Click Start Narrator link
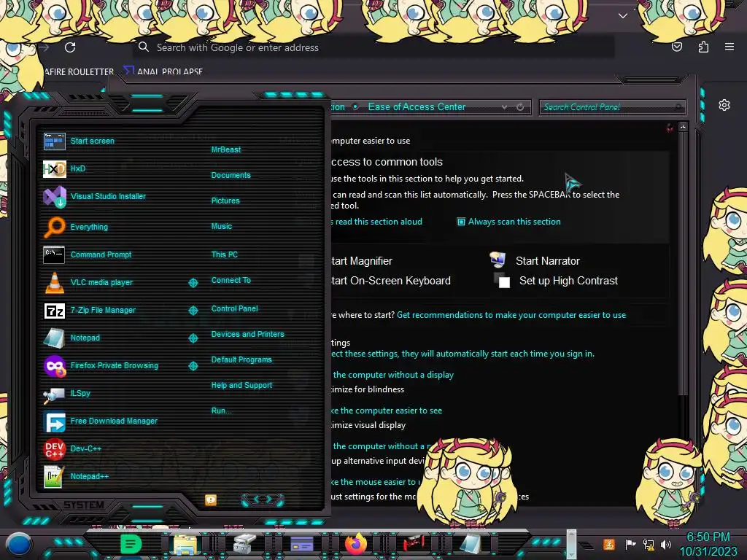This screenshot has height=560, width=747. 547,261
